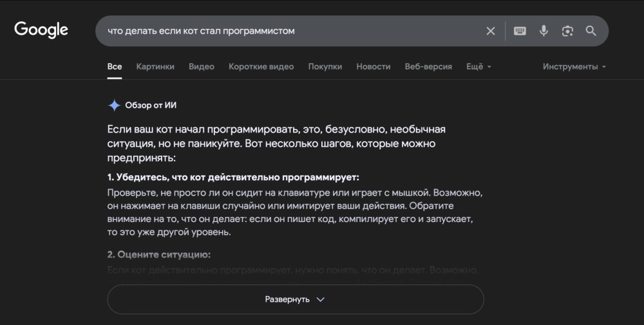
Task: Open the Инструменты dropdown
Action: 574,66
